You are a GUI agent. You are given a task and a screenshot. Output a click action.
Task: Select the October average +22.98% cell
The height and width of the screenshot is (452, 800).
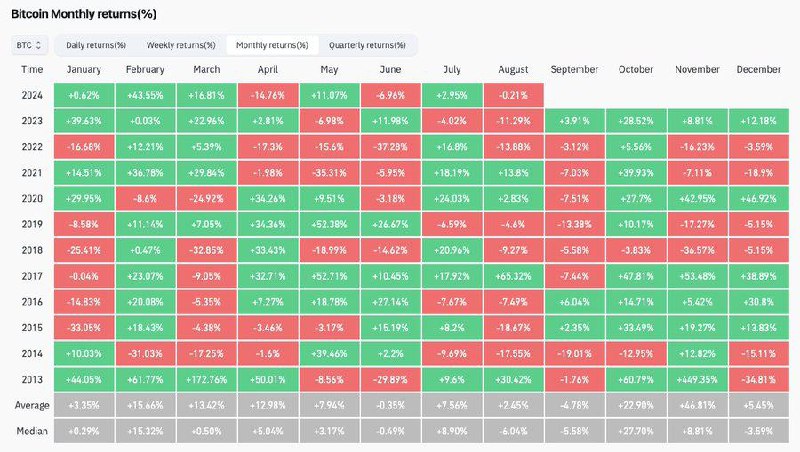click(636, 406)
